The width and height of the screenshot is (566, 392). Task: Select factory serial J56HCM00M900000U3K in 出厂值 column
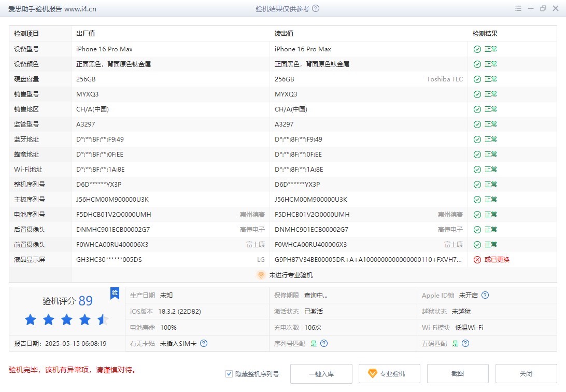(112, 200)
